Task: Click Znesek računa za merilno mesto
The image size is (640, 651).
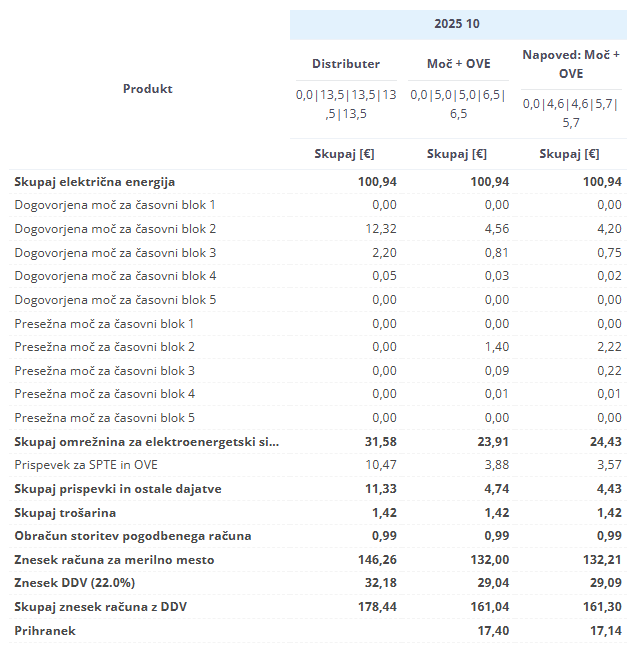Action: (114, 560)
